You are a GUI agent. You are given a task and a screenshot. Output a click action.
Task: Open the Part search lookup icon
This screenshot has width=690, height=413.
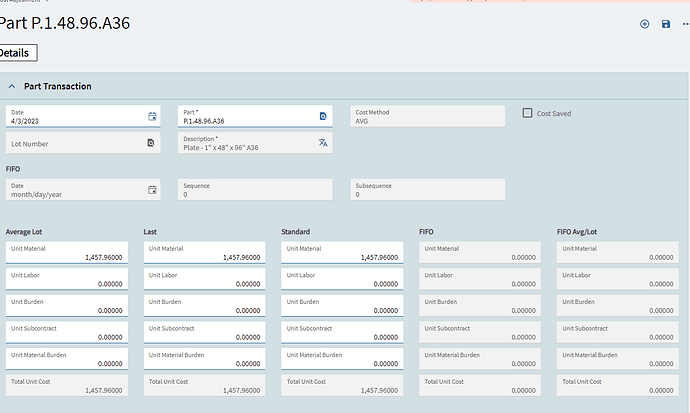(323, 116)
